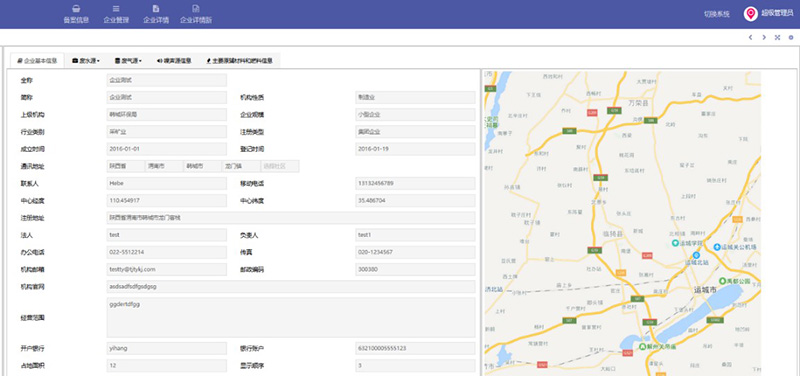Image resolution: width=800 pixels, height=376 pixels.
Task: Click the red location pin avatar
Action: [x=751, y=14]
